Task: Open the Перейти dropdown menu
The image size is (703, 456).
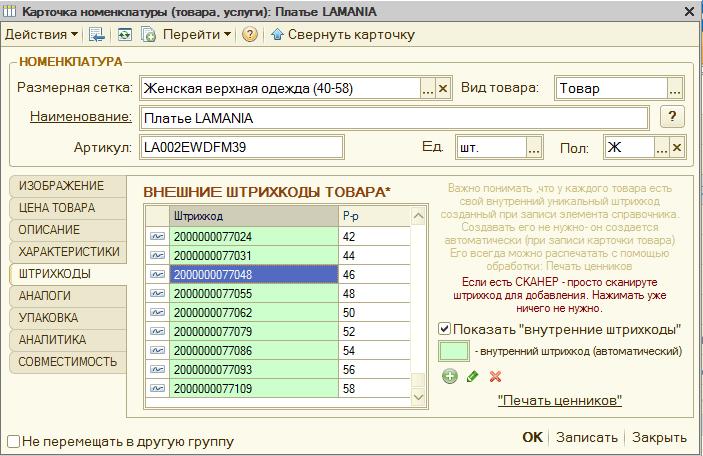Action: pyautogui.click(x=197, y=35)
